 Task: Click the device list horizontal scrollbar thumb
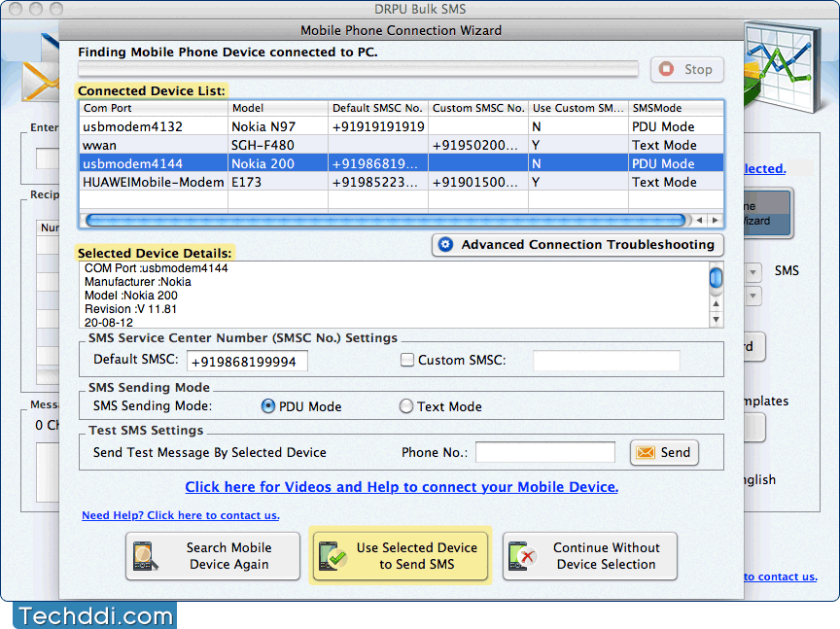(386, 221)
